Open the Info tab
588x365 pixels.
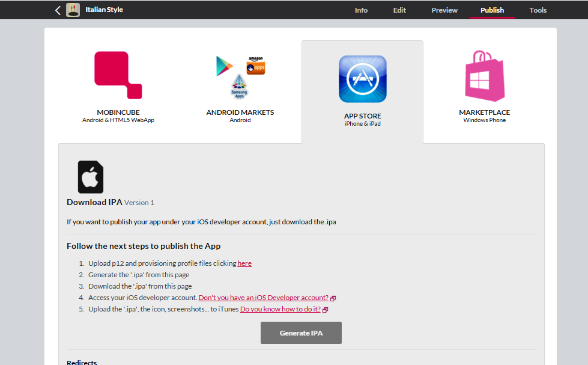point(361,10)
